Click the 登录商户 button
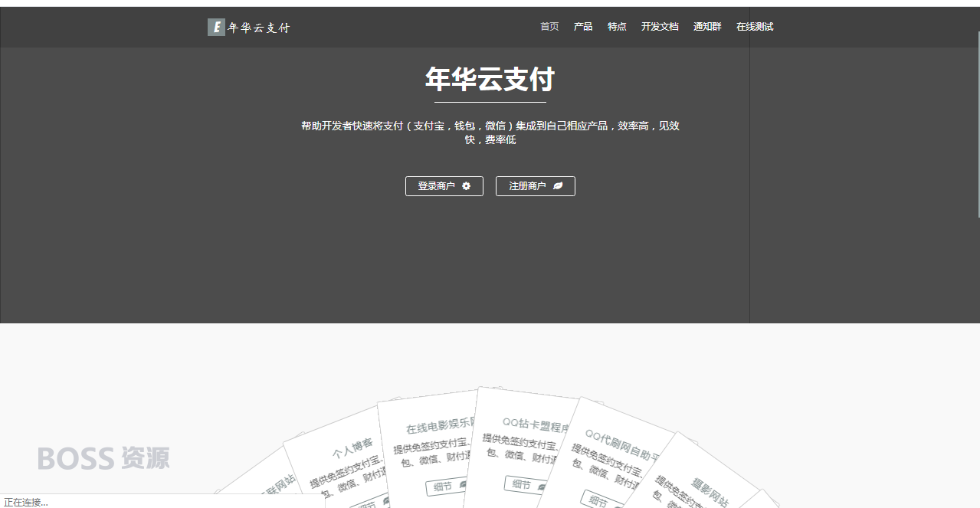Viewport: 980px width, 508px height. 444,186
